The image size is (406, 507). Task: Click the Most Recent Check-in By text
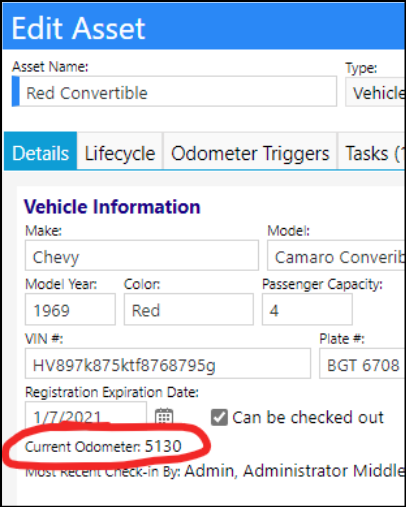[215, 471]
